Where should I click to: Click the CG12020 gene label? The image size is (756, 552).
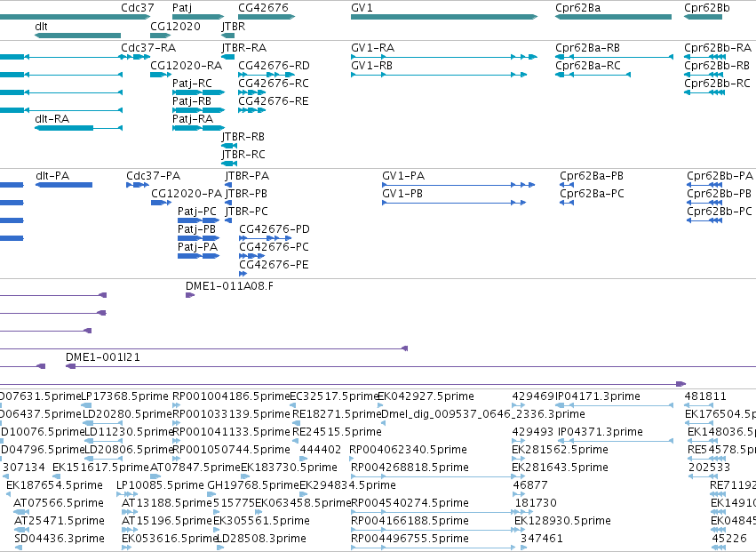click(175, 26)
